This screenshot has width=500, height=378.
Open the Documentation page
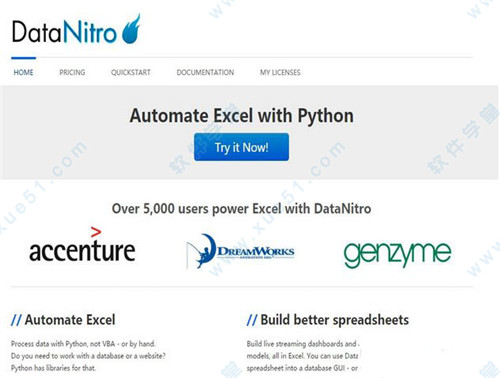tap(205, 72)
